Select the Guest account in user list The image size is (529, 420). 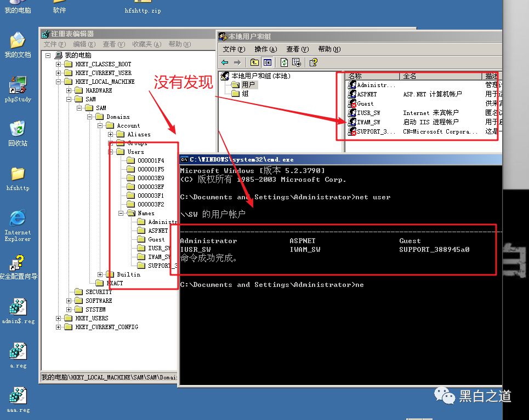365,103
